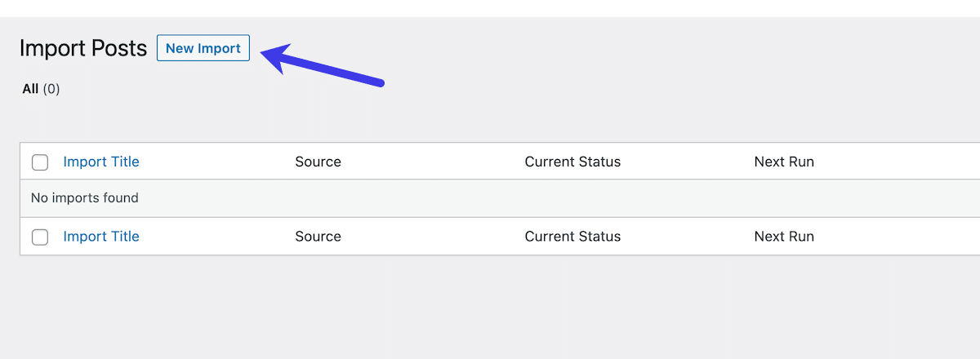Click the (0) count beside All
The image size is (980, 359).
(51, 89)
